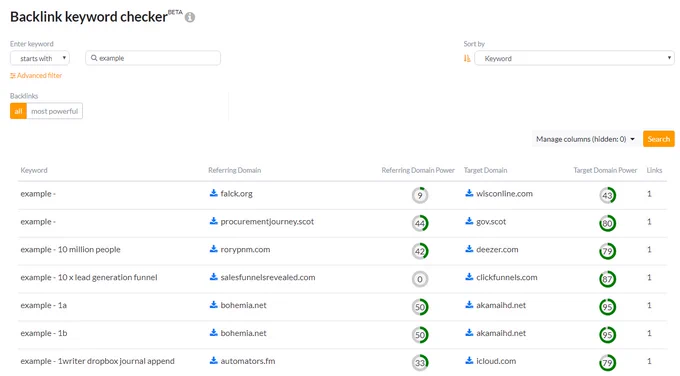Download icon beside rorypnm.com

pos(213,249)
